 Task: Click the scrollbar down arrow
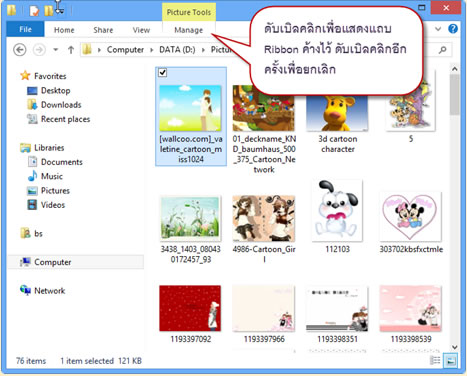coord(454,347)
